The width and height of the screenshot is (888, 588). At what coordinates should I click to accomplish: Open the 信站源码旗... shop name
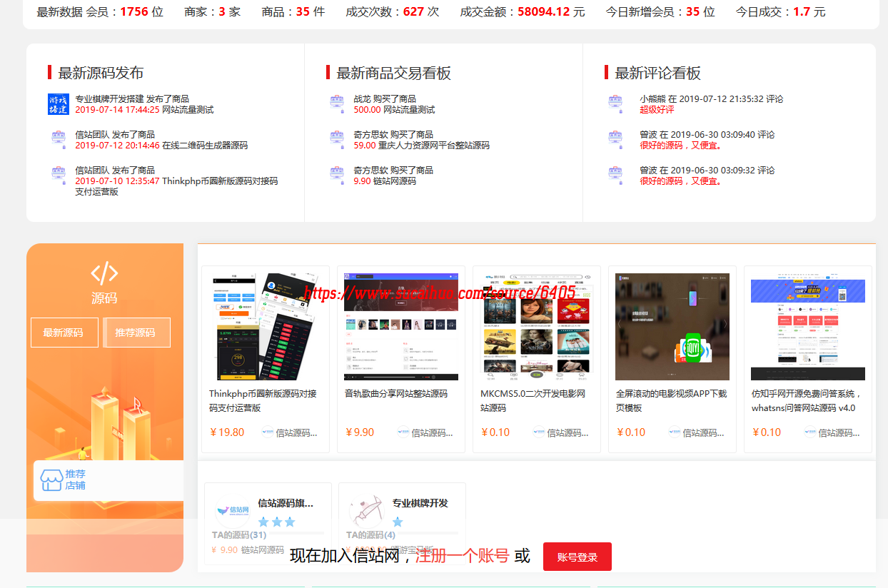pyautogui.click(x=286, y=503)
